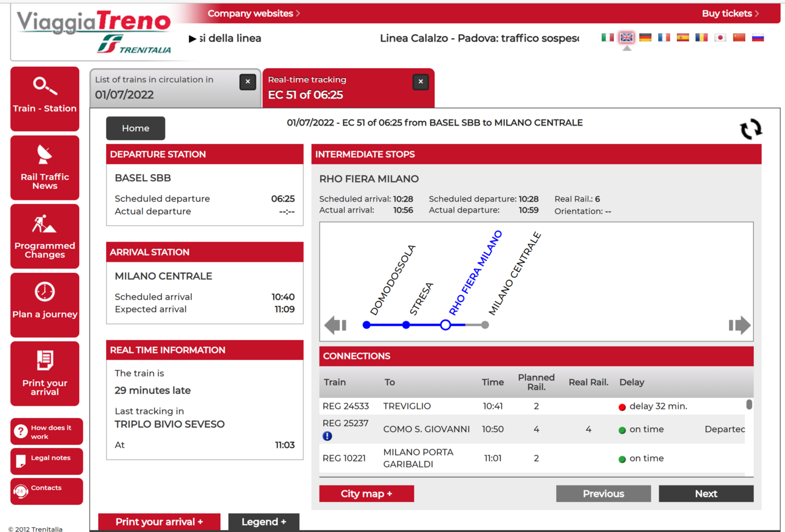
Task: Open Plan a journey section
Action: coord(45,305)
